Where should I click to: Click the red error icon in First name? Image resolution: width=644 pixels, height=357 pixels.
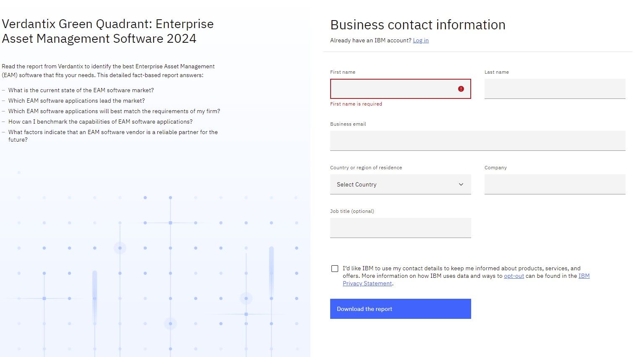[461, 89]
